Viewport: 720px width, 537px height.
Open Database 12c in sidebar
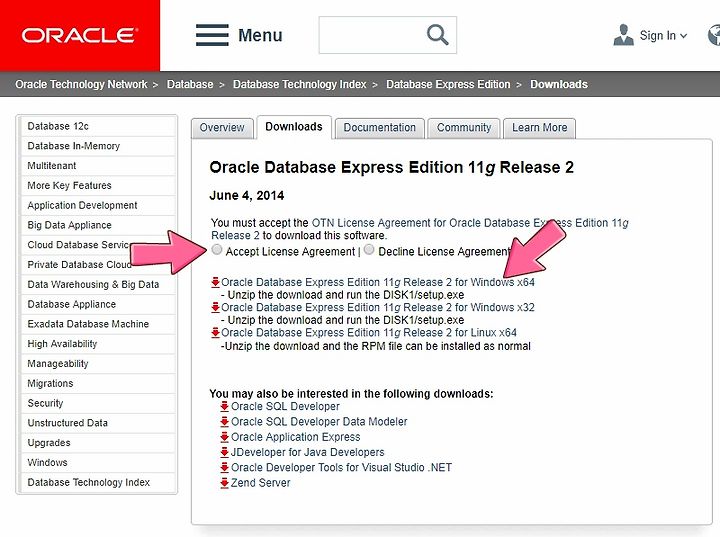[x=98, y=126]
